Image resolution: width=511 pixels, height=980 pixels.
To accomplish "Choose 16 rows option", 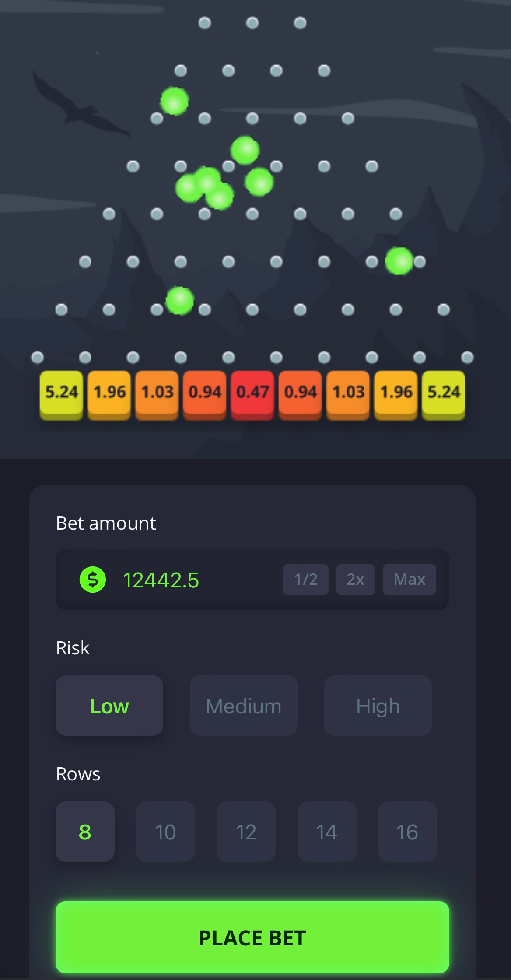I will [x=407, y=831].
